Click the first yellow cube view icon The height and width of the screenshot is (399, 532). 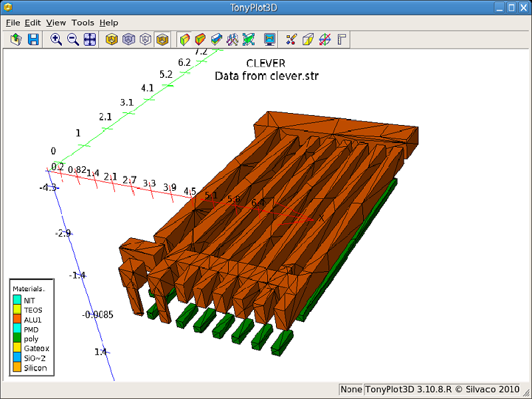[x=112, y=39]
